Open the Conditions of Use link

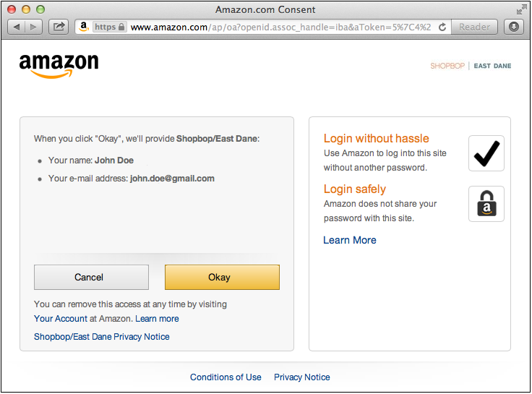226,377
